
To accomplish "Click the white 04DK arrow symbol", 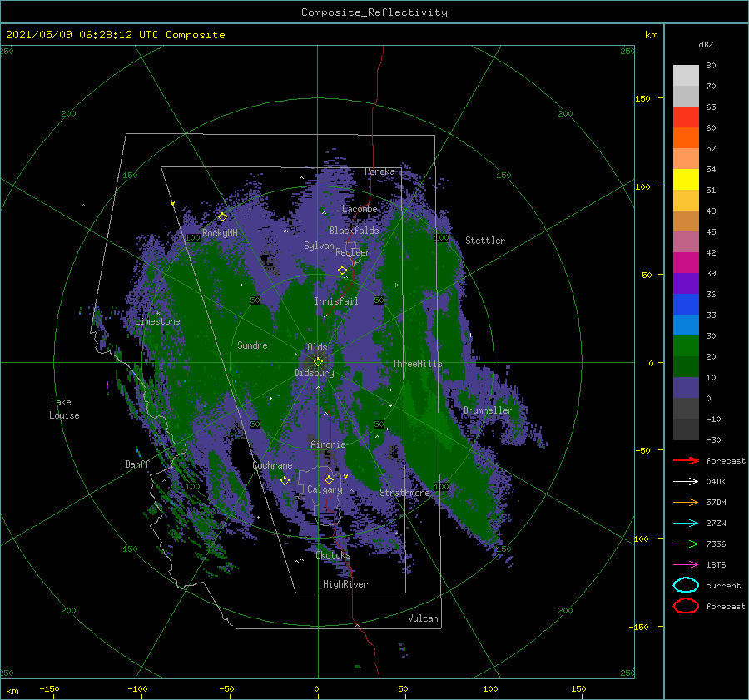I will pos(686,482).
